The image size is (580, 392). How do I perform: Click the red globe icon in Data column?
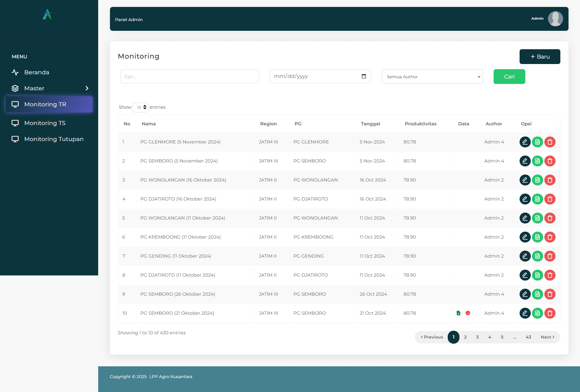pos(468,313)
